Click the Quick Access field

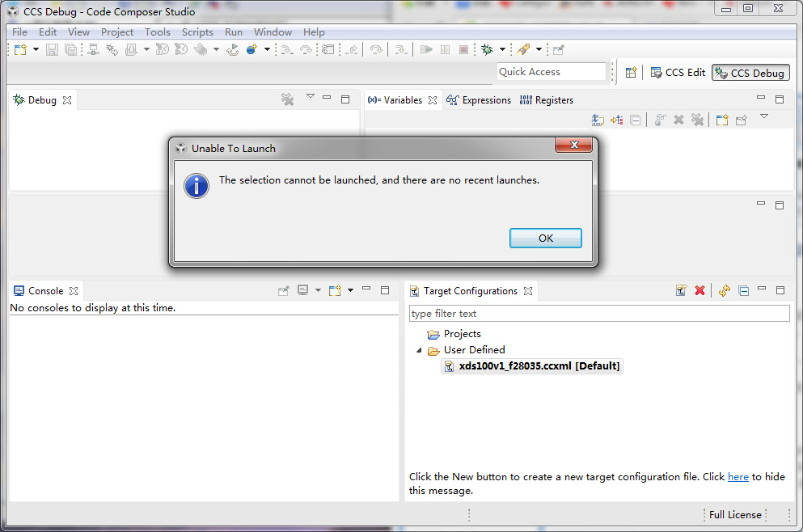(551, 72)
